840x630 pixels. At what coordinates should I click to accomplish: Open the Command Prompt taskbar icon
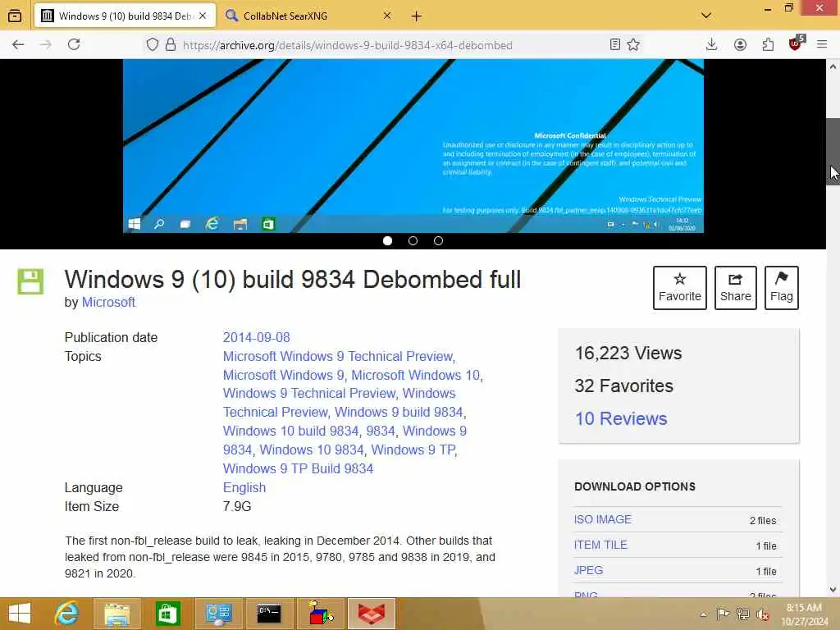(269, 614)
